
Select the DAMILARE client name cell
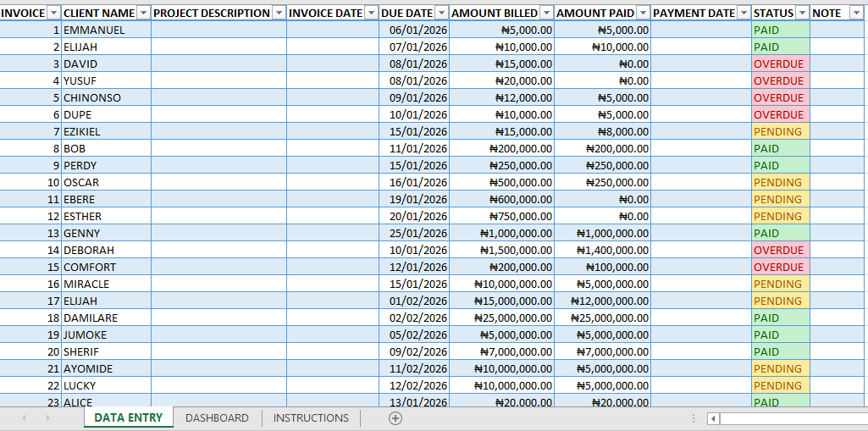tap(106, 318)
